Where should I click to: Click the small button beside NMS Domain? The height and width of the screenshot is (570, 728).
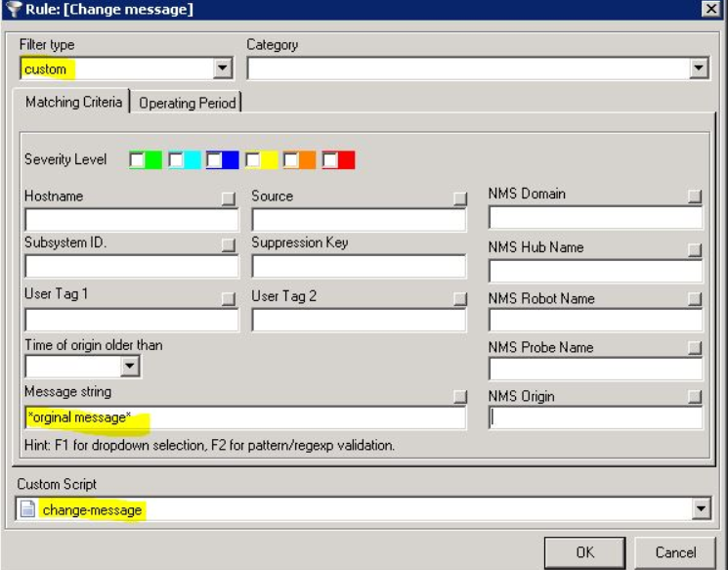click(x=695, y=197)
